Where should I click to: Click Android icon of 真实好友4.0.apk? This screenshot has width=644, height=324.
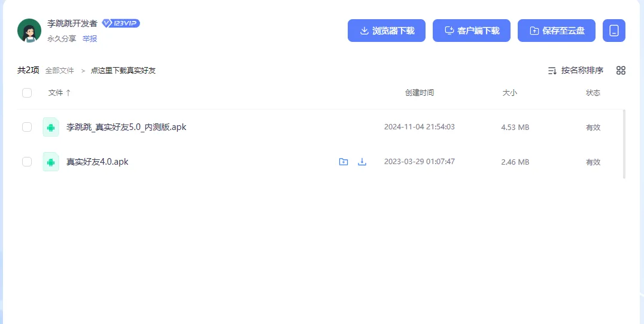(x=51, y=162)
